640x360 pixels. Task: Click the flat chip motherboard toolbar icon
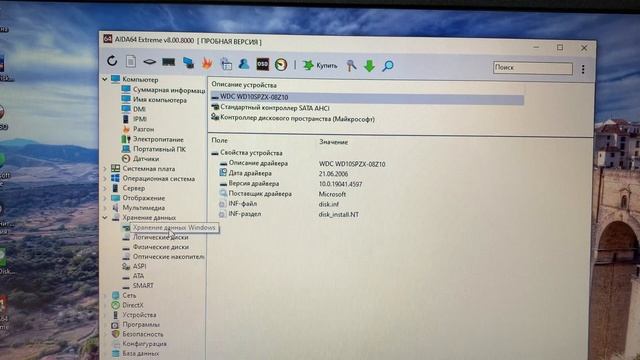[x=149, y=62]
